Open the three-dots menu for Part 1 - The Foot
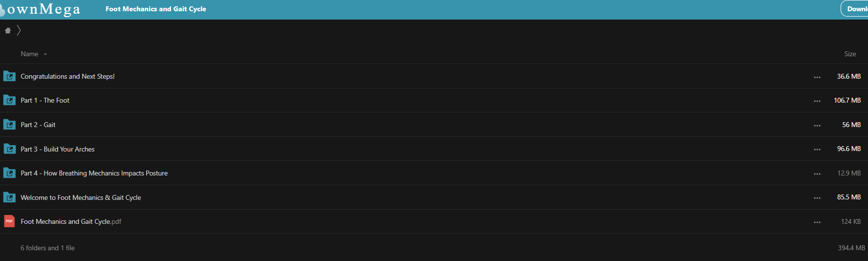The height and width of the screenshot is (261, 868). [x=817, y=101]
